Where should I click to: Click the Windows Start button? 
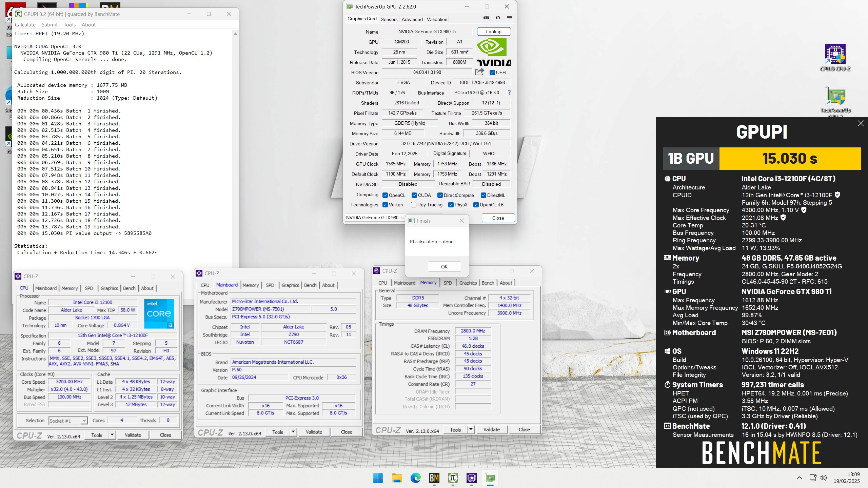(378, 478)
